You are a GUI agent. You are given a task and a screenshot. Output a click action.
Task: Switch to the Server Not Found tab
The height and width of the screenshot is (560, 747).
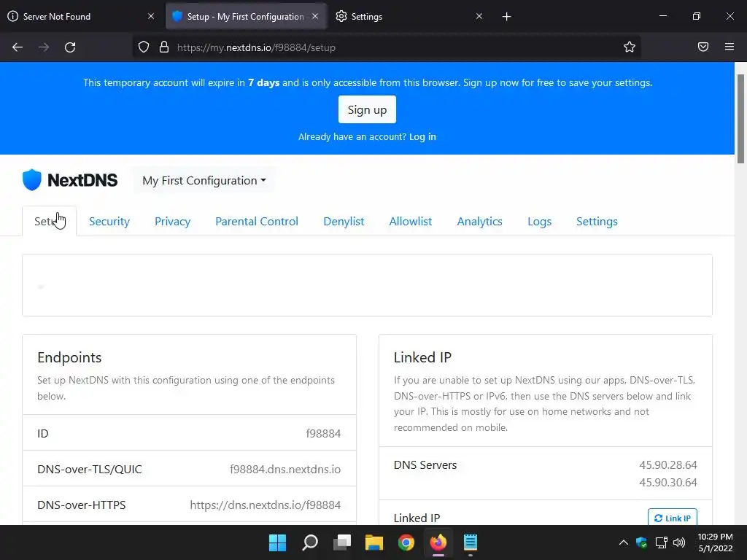pyautogui.click(x=81, y=16)
